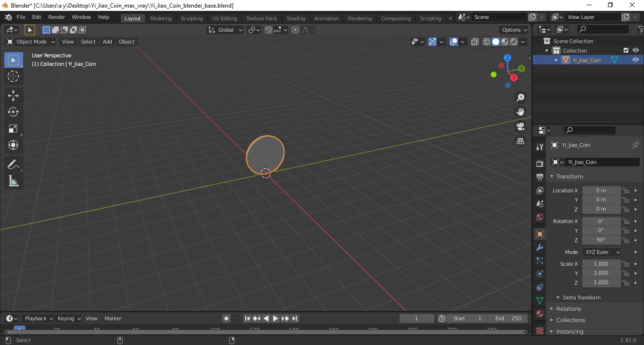Toggle X-ray mode in viewport header

tap(475, 42)
